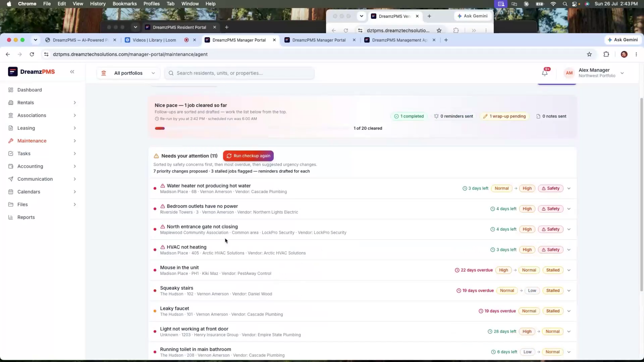Reload the manager portal page
This screenshot has width=644, height=362.
pos(32,54)
